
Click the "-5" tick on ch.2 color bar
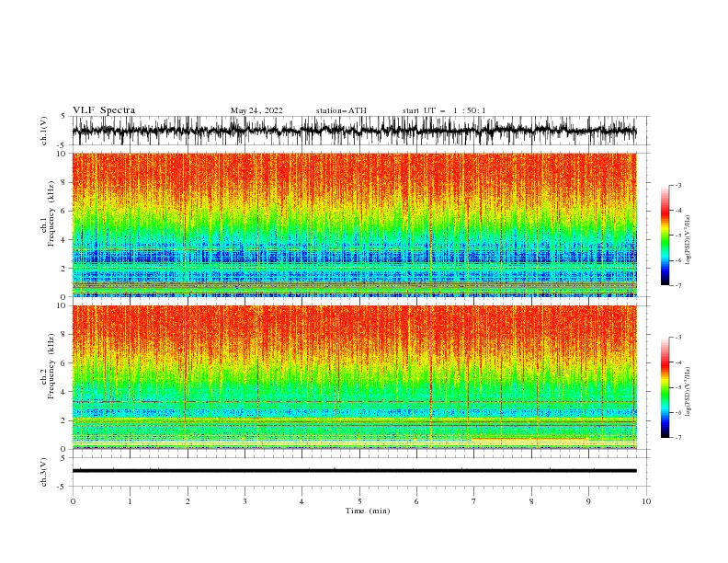678,387
